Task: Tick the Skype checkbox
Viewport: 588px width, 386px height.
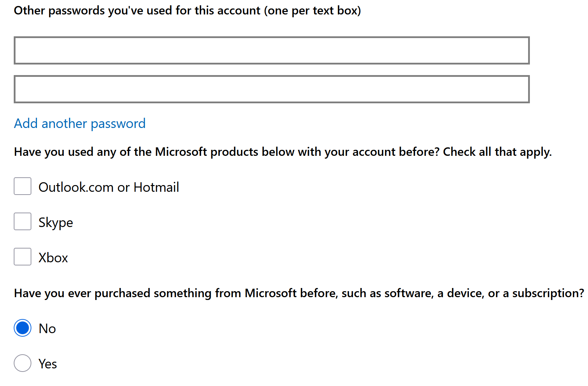Action: [x=23, y=222]
